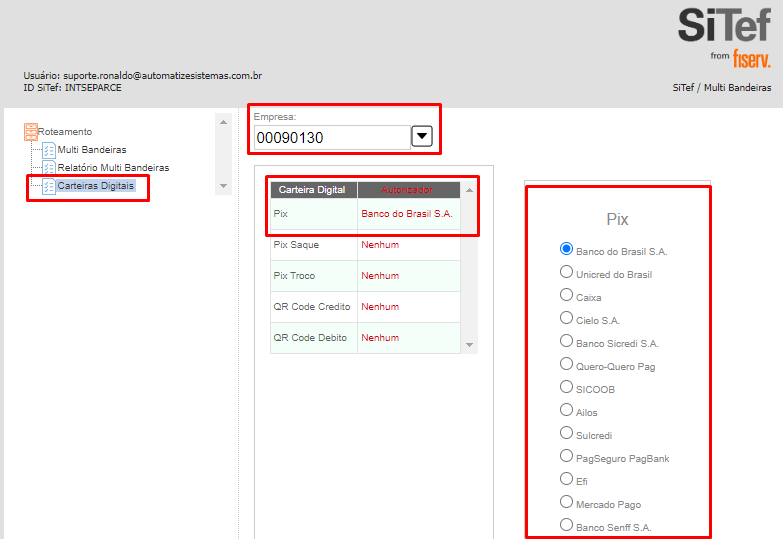The height and width of the screenshot is (539, 783).
Task: Select PagSeguro PagBank radio button
Action: (x=566, y=456)
